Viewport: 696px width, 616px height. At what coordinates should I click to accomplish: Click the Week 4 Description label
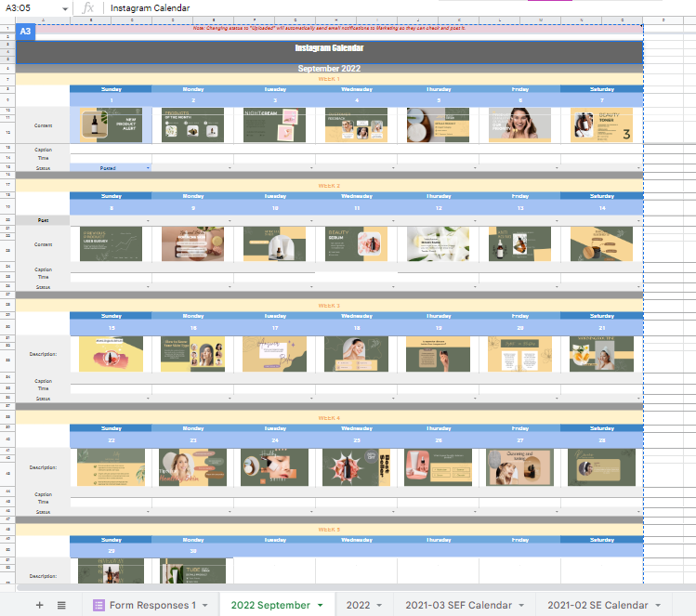[43, 467]
